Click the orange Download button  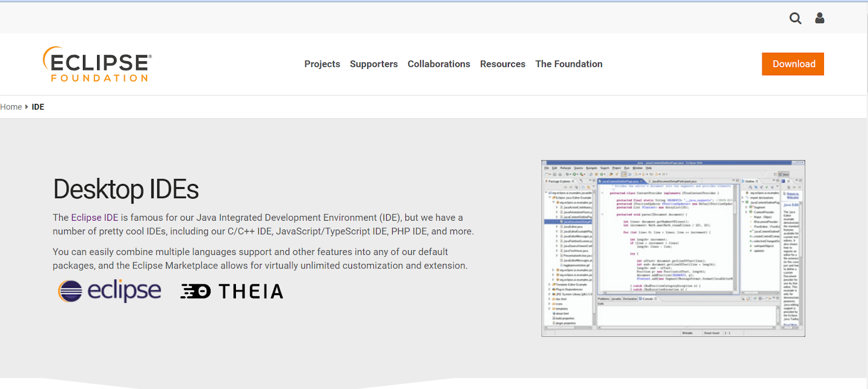tap(793, 64)
